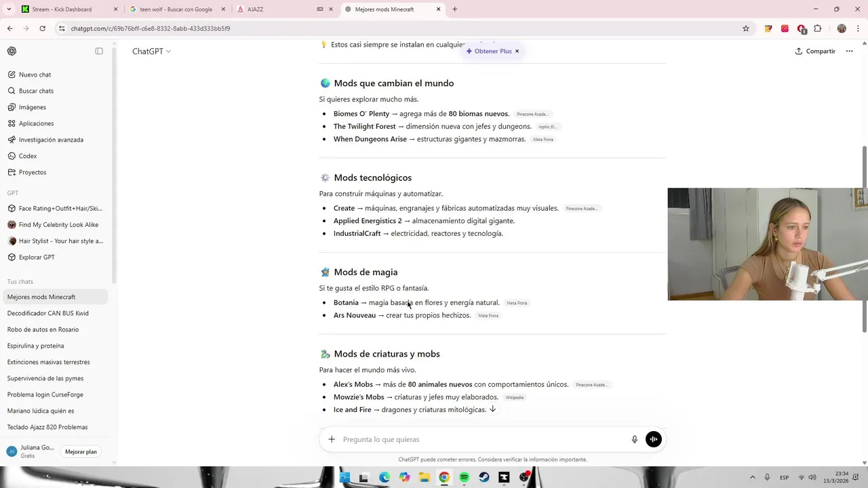
Task: Open the Windows Start menu
Action: [x=344, y=477]
